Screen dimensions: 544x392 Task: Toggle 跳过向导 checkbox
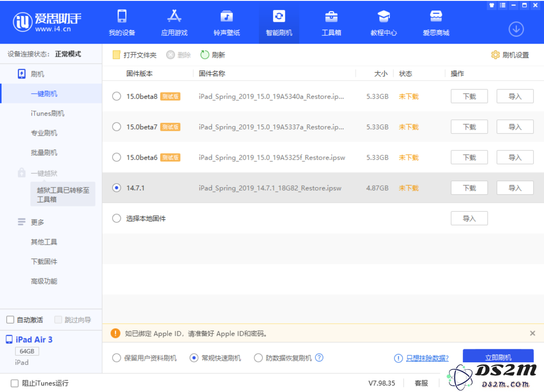tap(58, 320)
